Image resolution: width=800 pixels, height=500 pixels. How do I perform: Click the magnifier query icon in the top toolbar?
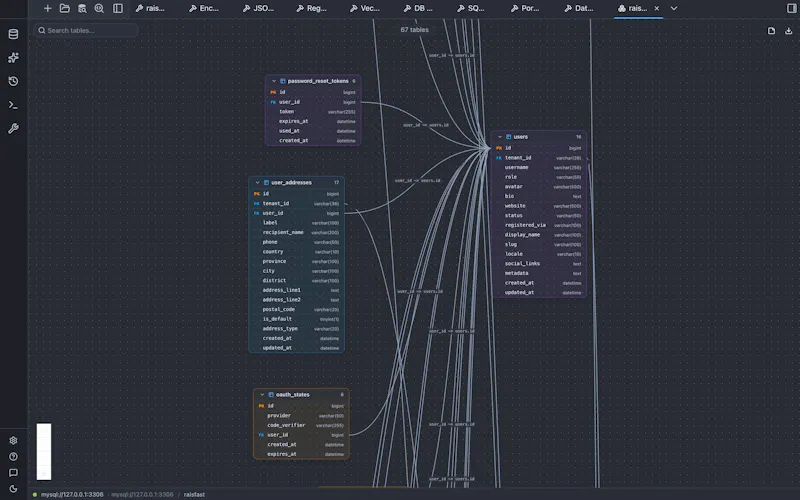[x=99, y=8]
